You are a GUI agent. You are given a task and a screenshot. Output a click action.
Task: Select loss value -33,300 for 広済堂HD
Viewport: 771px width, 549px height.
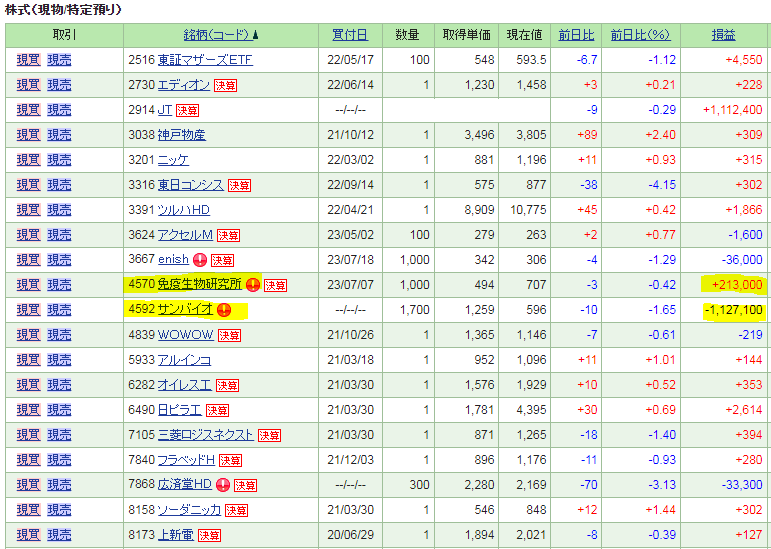pyautogui.click(x=742, y=485)
